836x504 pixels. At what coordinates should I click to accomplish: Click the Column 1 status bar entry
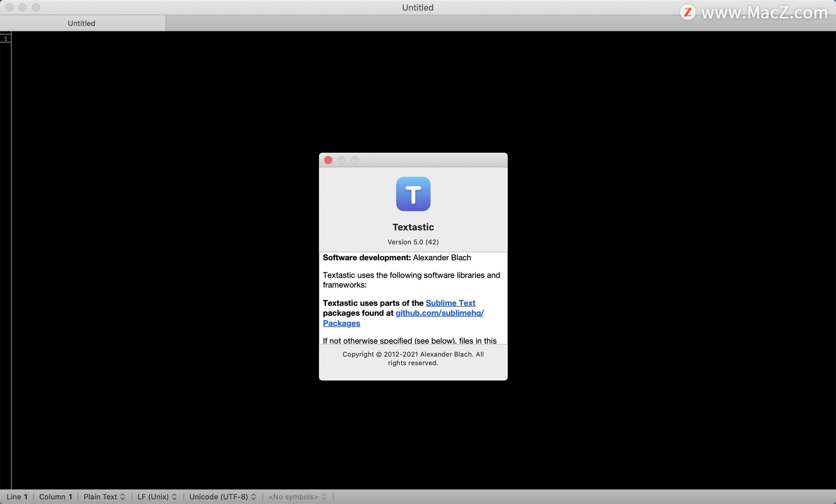click(55, 497)
